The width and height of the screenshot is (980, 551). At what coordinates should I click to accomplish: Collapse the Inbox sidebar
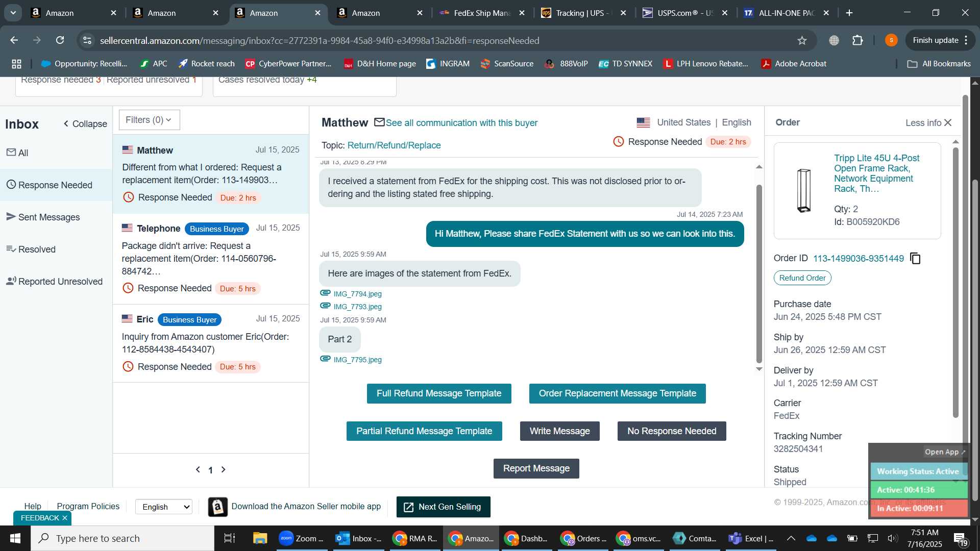(85, 124)
